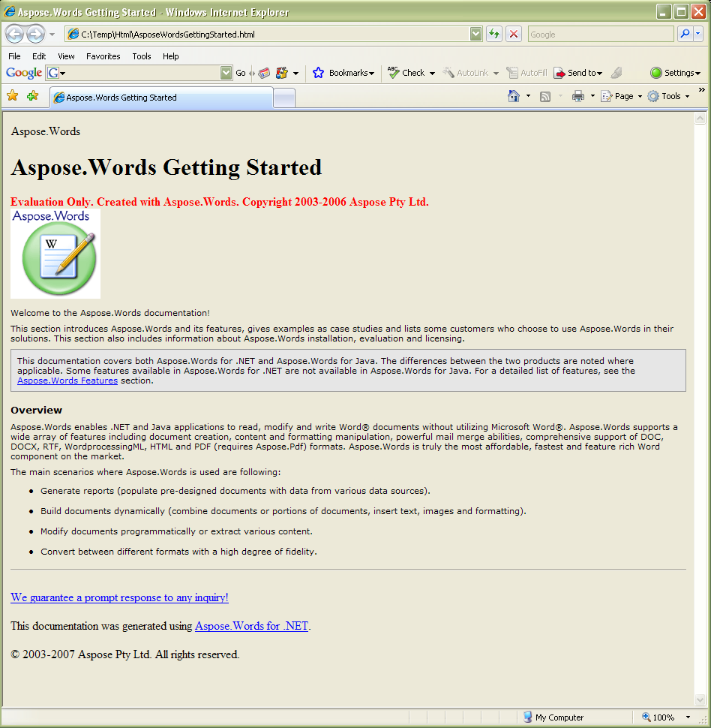This screenshot has width=711, height=728.
Task: Click the Google search box in top right
Action: [601, 34]
